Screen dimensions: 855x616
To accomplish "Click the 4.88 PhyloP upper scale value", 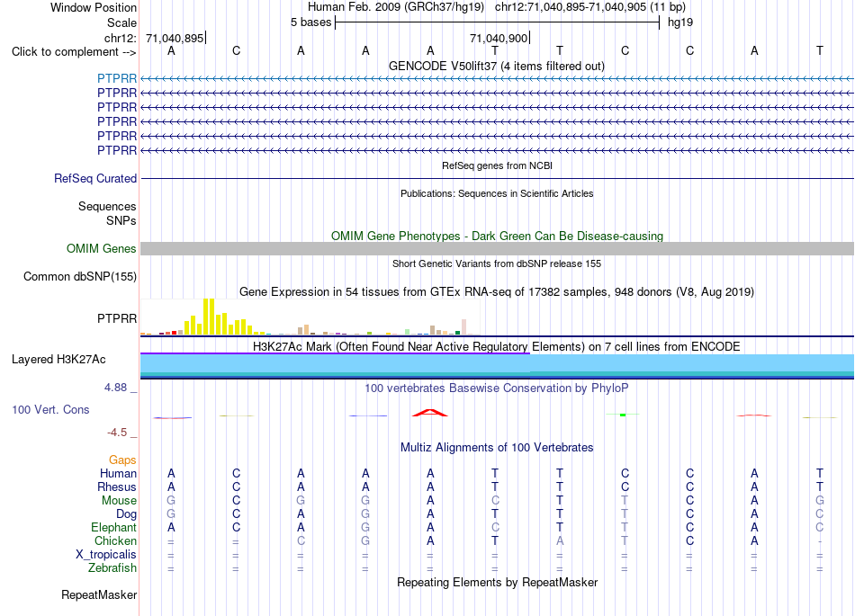I will (115, 388).
